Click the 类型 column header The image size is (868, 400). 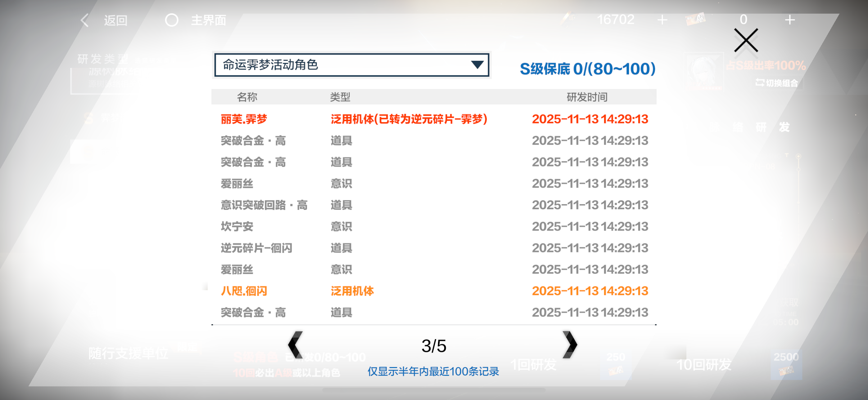point(340,97)
